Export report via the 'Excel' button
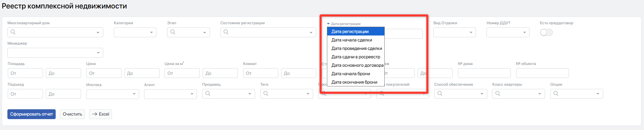 coord(100,114)
